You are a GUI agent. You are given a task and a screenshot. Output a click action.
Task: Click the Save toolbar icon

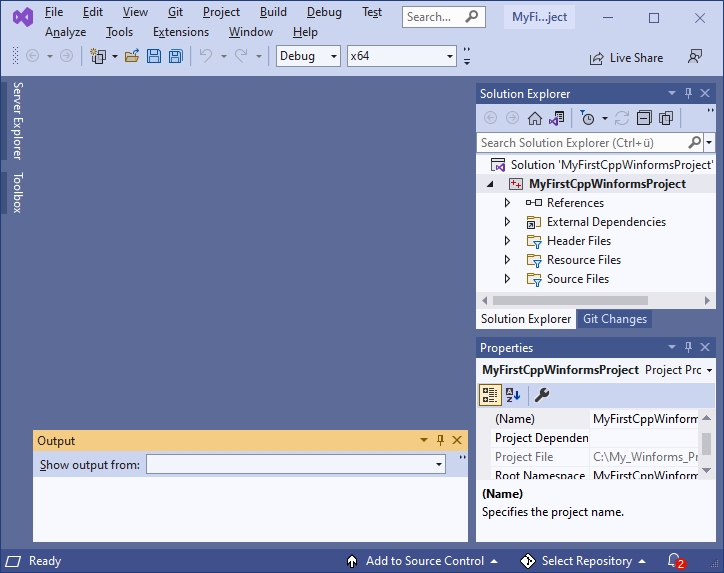[x=154, y=56]
